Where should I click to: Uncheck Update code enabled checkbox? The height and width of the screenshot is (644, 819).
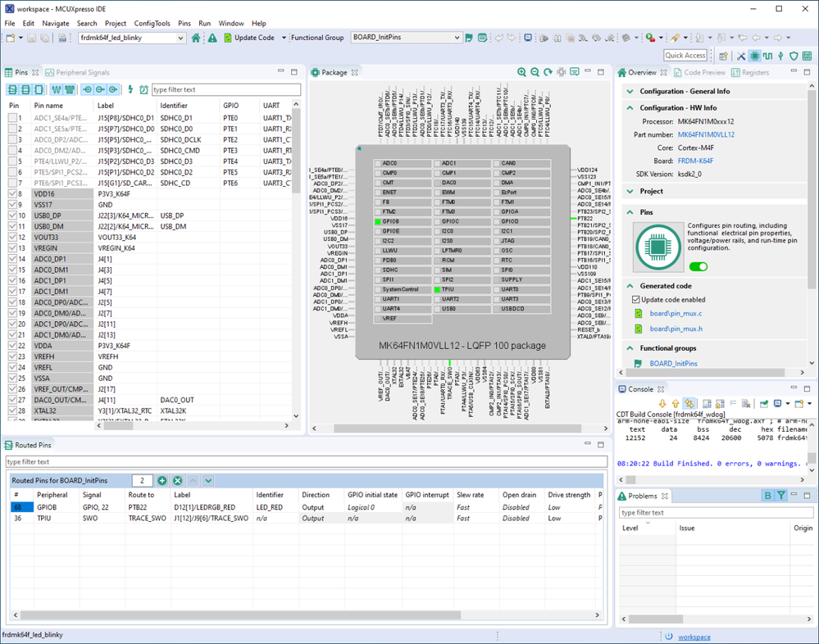pos(636,300)
